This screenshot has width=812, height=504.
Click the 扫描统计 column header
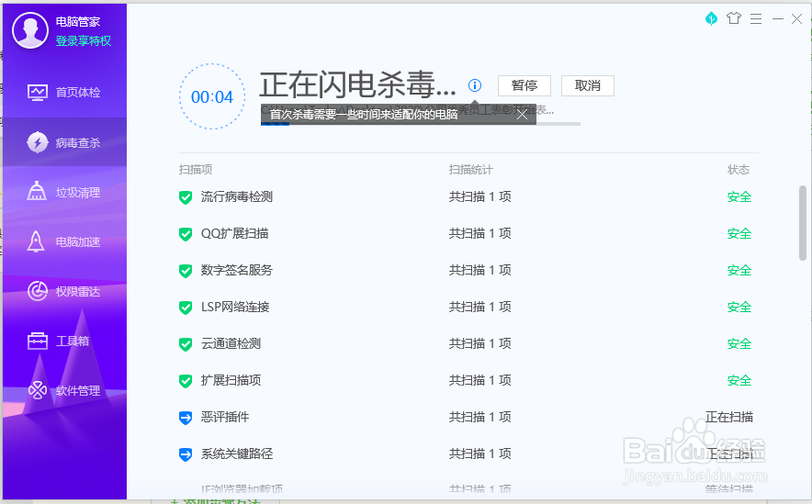[470, 170]
